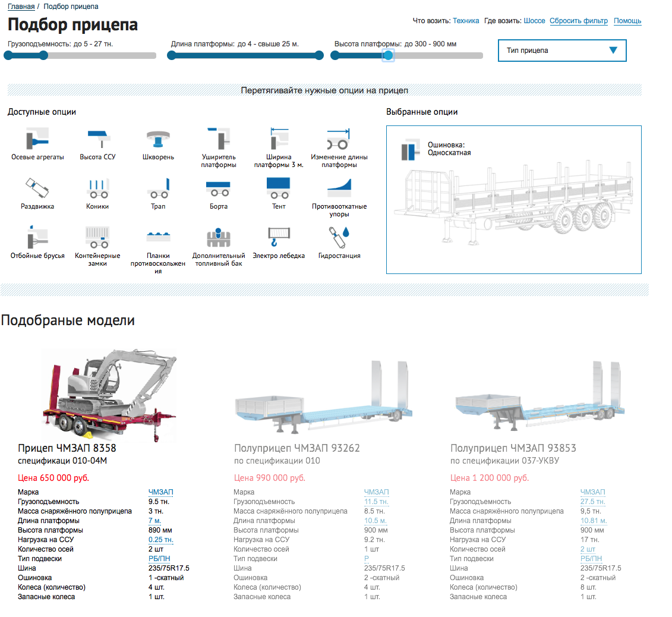Open the Помощь help link

(627, 21)
